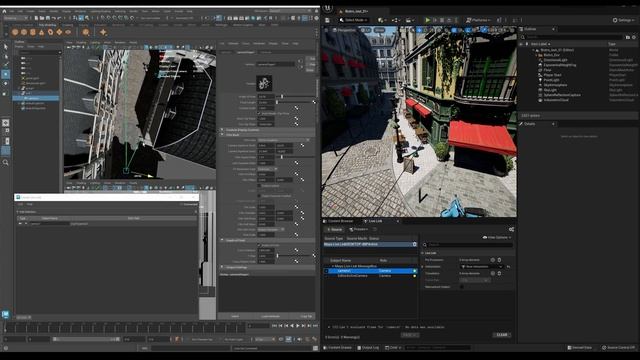Open the Details panel tab

click(x=529, y=124)
